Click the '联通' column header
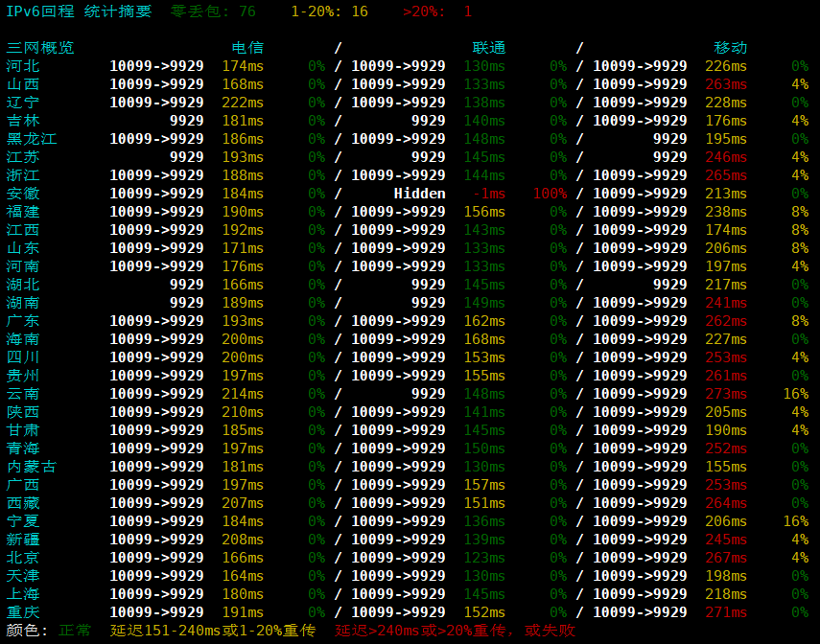Viewport: 820px width, 644px height. point(489,48)
